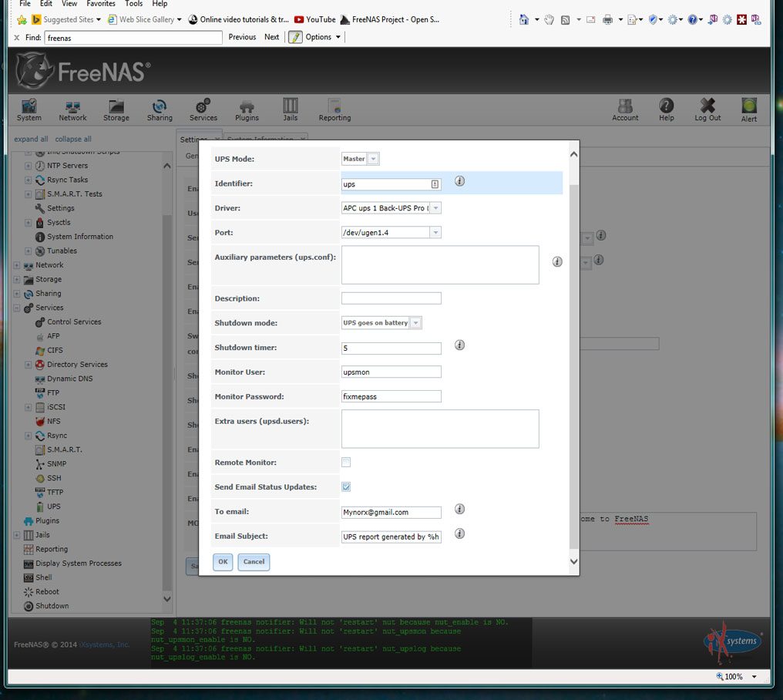Open the View menu
This screenshot has width=783, height=700.
click(69, 4)
